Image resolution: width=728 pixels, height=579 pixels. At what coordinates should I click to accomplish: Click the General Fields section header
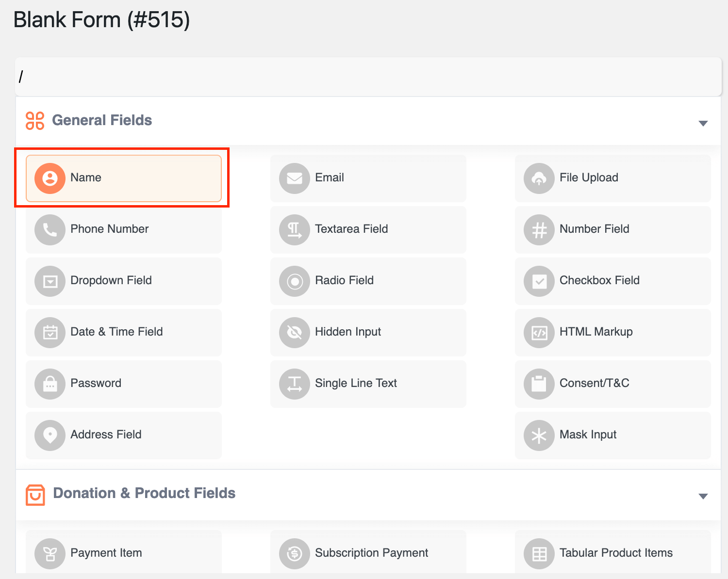102,120
